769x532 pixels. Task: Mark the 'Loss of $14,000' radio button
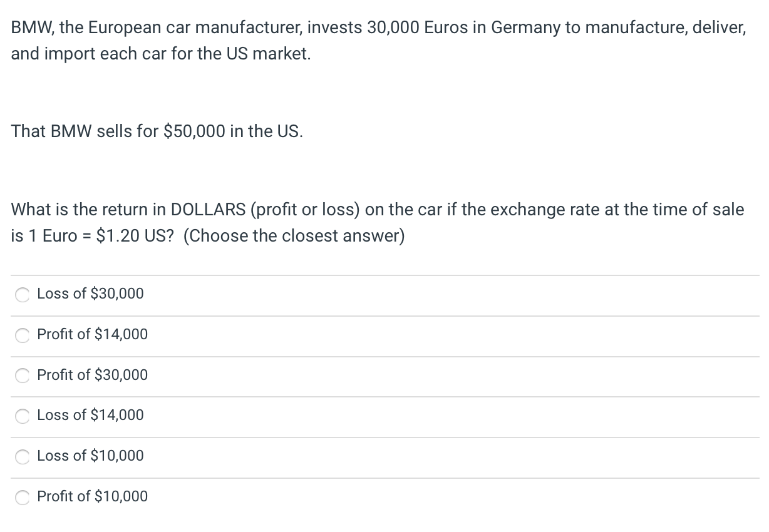(x=23, y=416)
